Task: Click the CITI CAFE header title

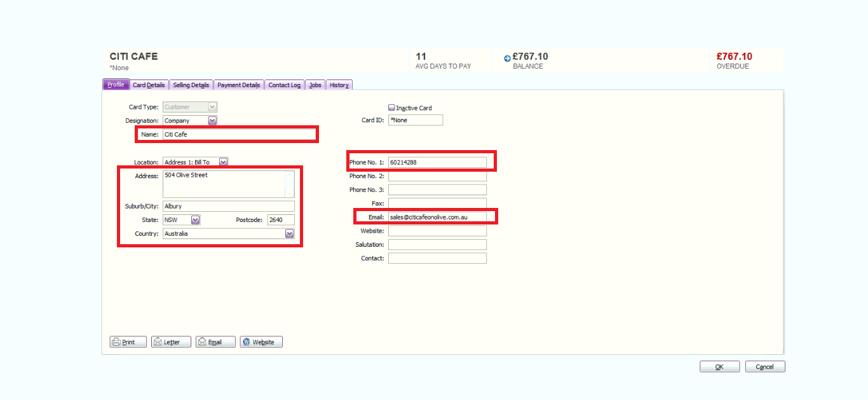Action: (x=133, y=57)
